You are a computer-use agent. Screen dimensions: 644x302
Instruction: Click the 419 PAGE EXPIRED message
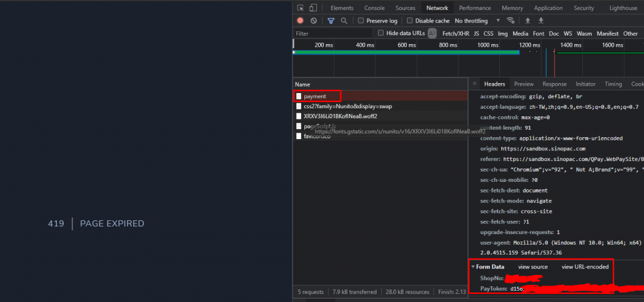[96, 223]
